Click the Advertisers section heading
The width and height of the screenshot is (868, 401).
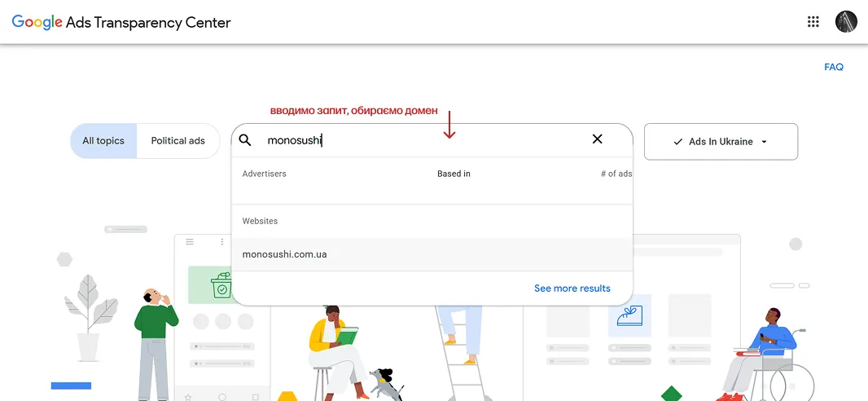264,174
